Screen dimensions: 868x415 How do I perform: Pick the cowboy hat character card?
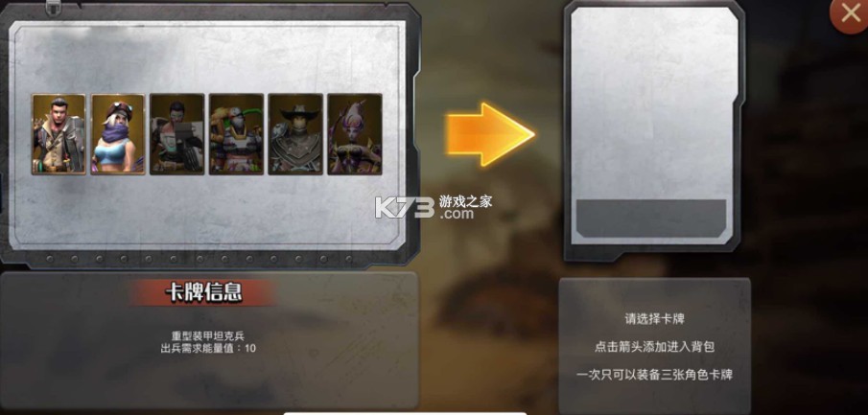pos(295,134)
